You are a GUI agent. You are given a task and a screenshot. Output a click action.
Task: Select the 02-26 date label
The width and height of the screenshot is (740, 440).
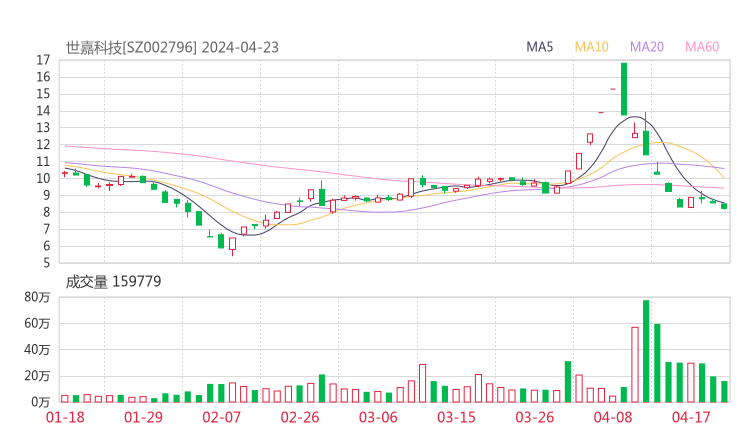(300, 417)
